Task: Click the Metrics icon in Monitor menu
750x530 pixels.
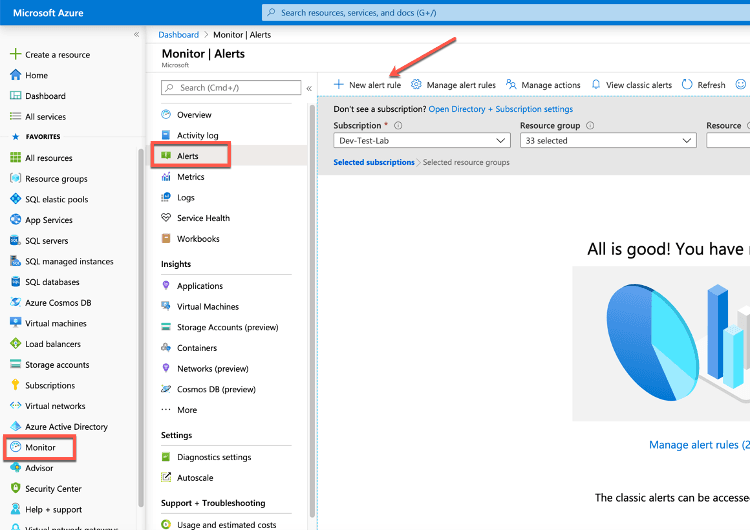Action: (x=167, y=177)
